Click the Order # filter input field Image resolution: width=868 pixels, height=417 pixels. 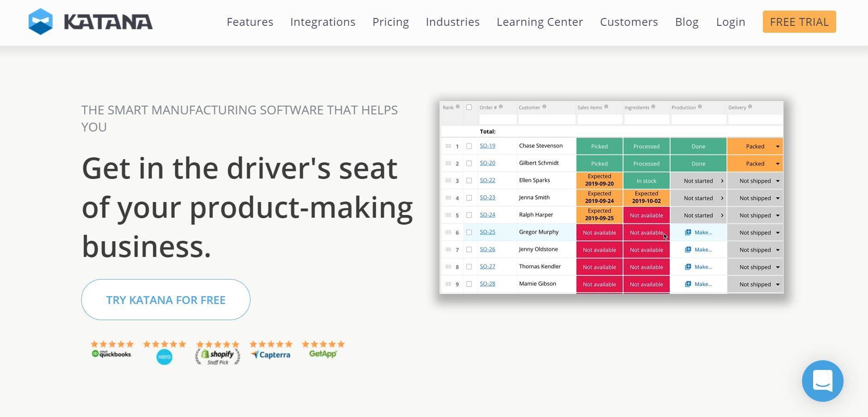pyautogui.click(x=498, y=120)
